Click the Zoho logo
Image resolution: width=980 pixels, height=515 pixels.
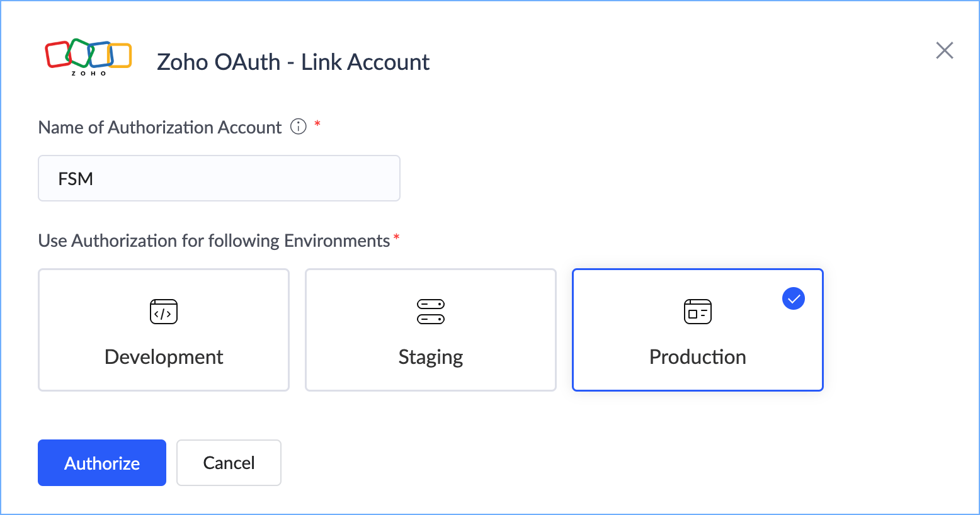click(88, 54)
